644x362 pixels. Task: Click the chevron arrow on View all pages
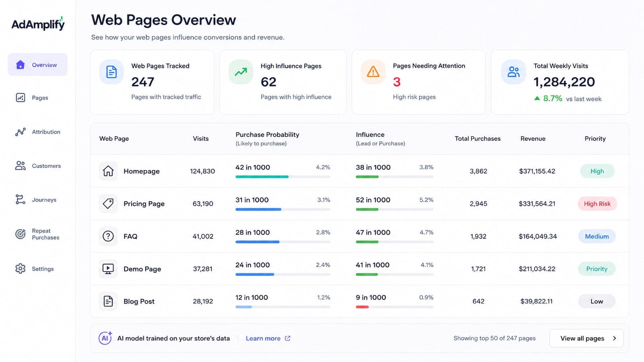(x=614, y=338)
